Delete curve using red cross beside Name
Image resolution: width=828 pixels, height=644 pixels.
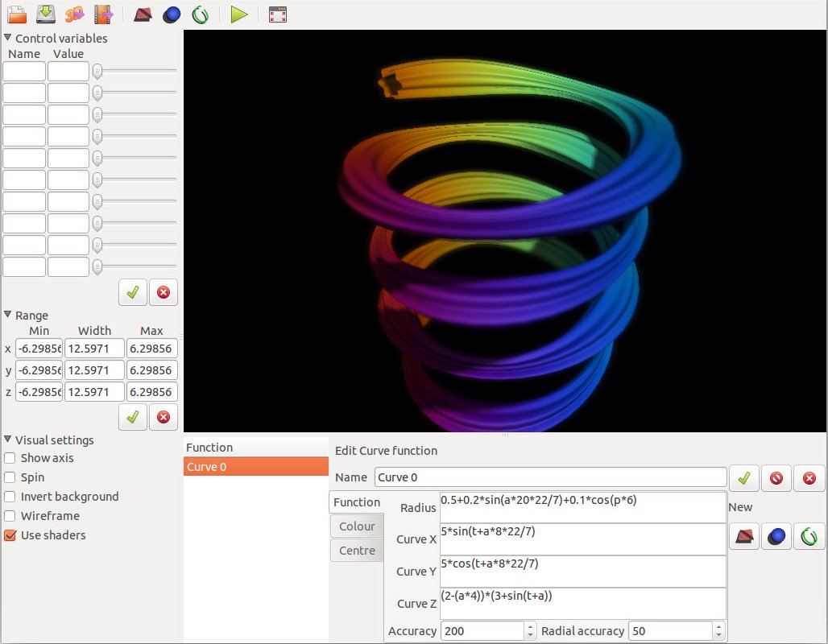point(809,477)
